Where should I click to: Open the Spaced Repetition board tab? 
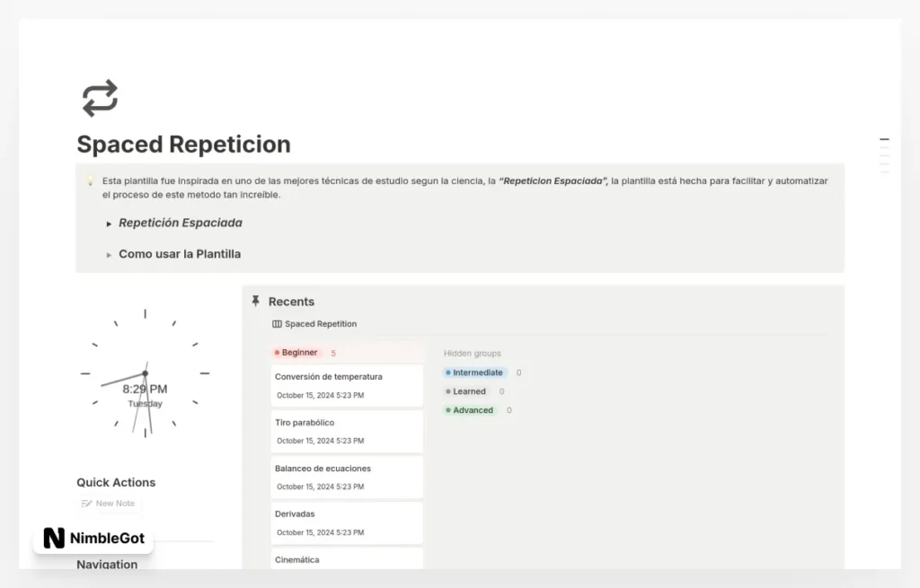[320, 324]
